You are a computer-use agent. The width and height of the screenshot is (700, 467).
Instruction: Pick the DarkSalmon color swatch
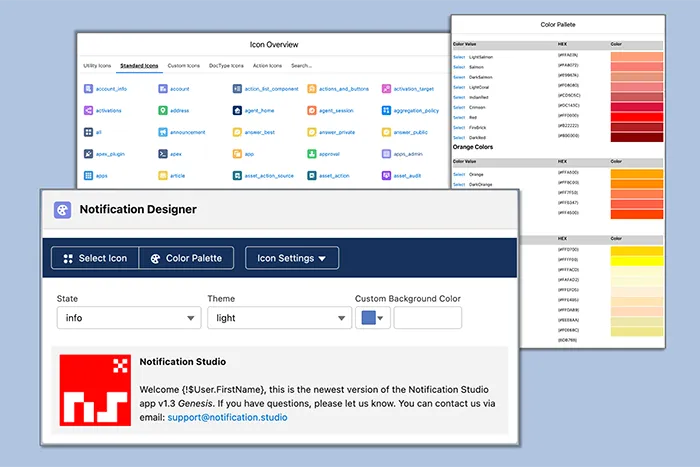637,77
